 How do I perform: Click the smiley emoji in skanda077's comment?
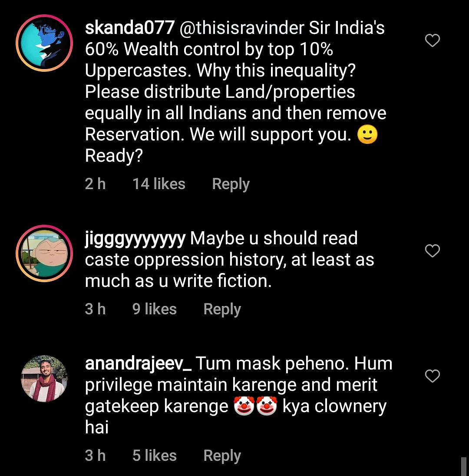367,134
